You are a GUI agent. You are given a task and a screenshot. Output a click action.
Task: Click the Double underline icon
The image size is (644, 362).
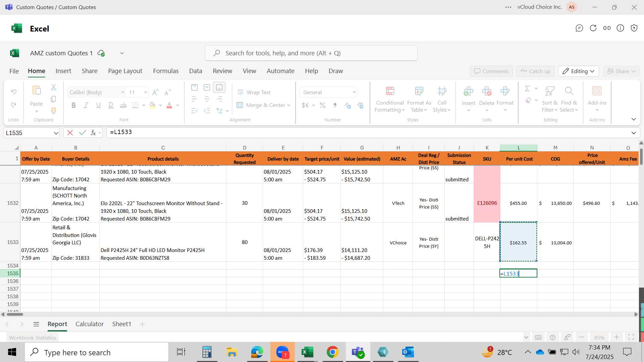[x=111, y=105]
